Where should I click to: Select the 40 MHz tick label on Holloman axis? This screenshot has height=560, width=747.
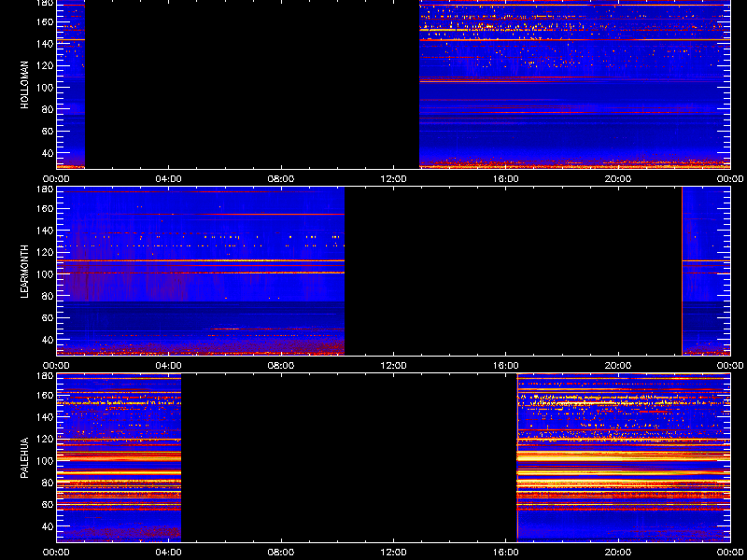(49, 153)
